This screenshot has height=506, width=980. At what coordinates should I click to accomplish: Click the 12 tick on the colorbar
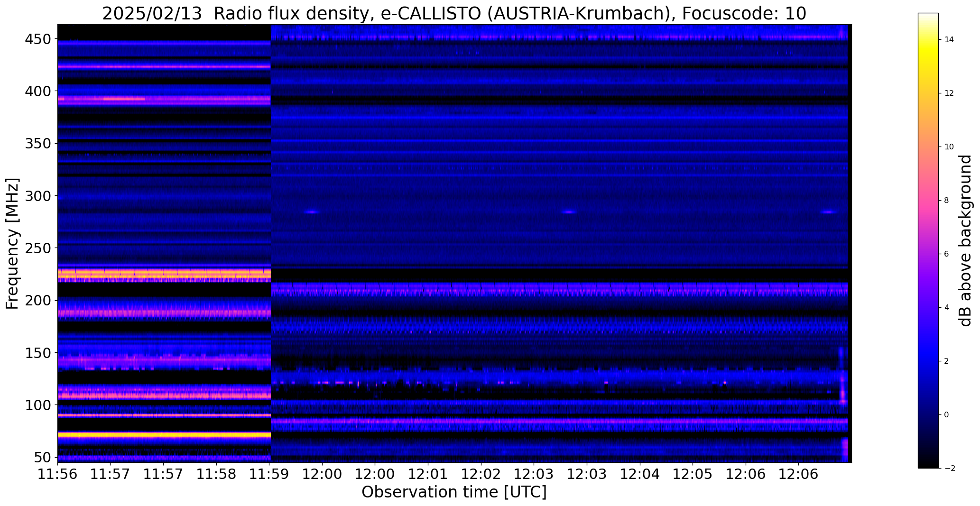[x=949, y=93]
